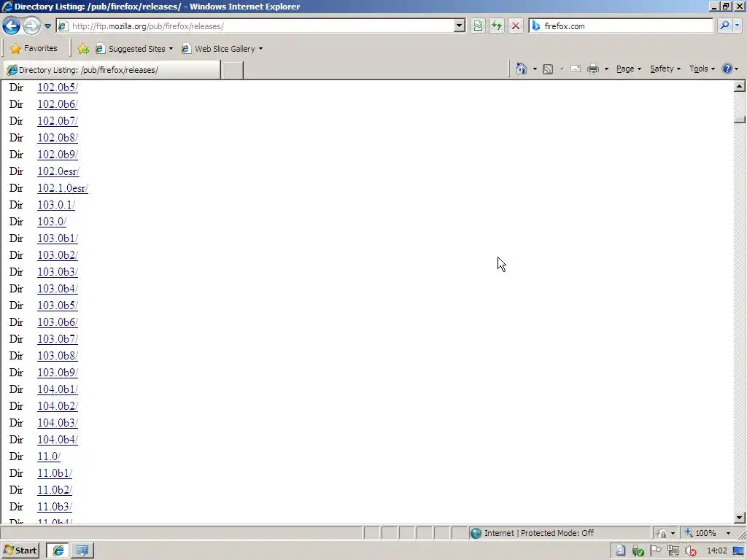Click the status bar security lock icon
This screenshot has width=747, height=560.
661,533
